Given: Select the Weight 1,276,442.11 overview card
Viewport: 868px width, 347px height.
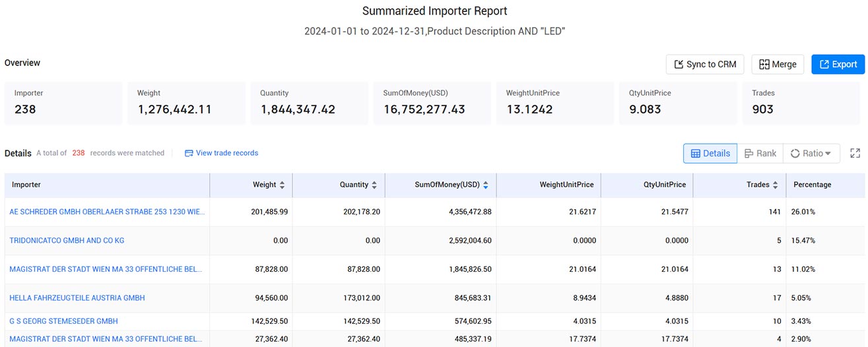Looking at the screenshot, I should [186, 103].
